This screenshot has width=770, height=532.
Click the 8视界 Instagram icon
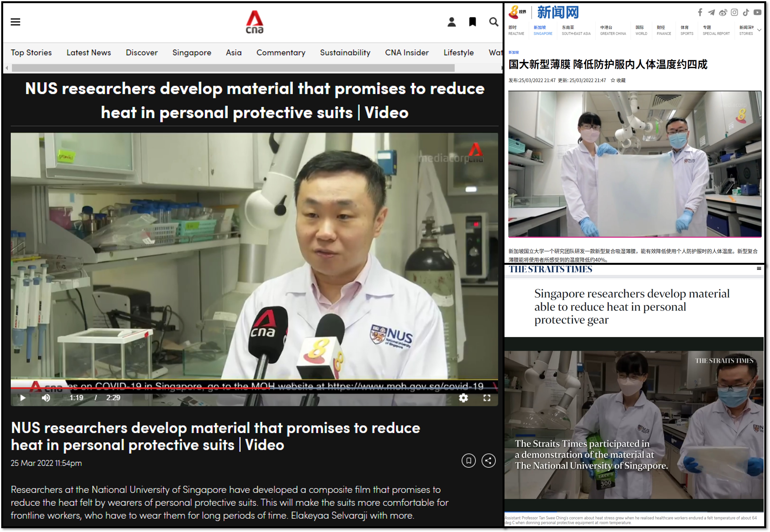[x=734, y=12]
